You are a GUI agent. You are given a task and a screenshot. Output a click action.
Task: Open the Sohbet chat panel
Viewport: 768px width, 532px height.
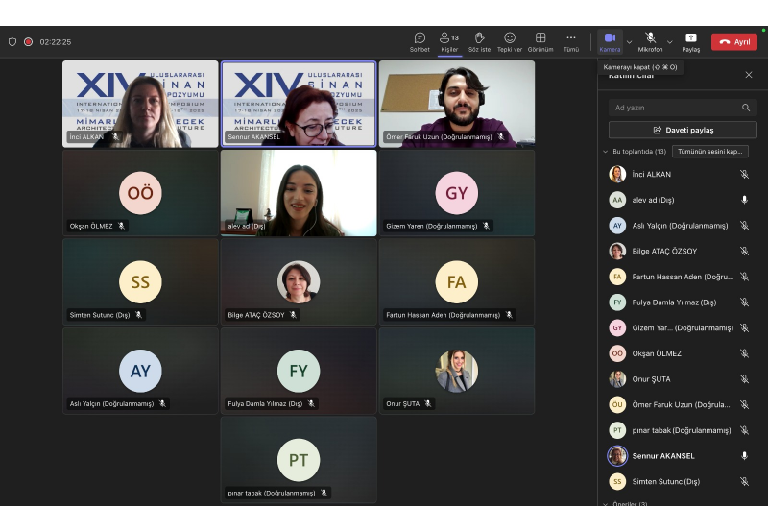420,42
